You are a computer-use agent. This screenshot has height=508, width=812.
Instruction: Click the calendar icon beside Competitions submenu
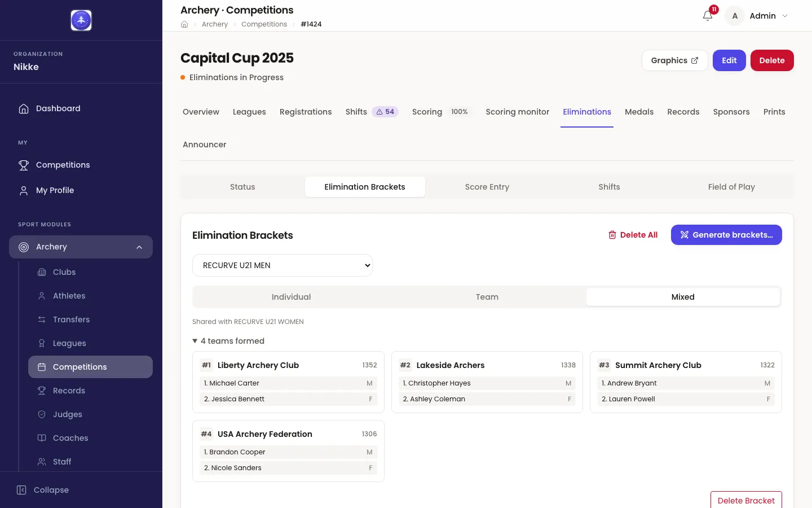point(42,367)
